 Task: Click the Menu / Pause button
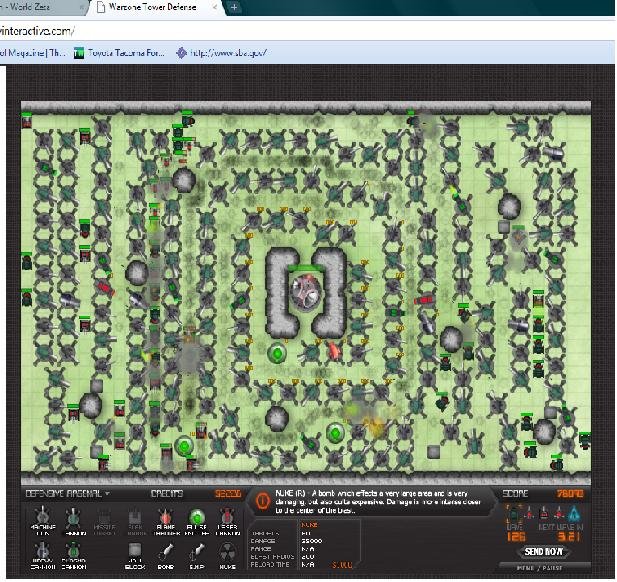545,568
